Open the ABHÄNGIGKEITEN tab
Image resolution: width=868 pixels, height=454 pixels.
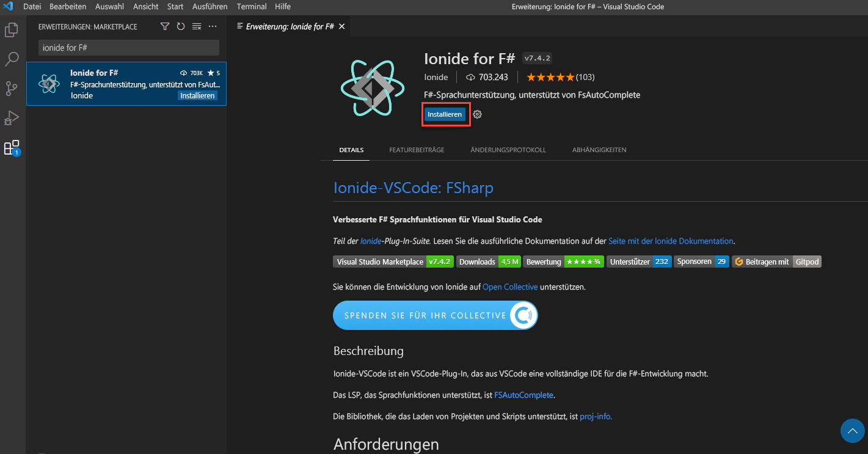(599, 149)
